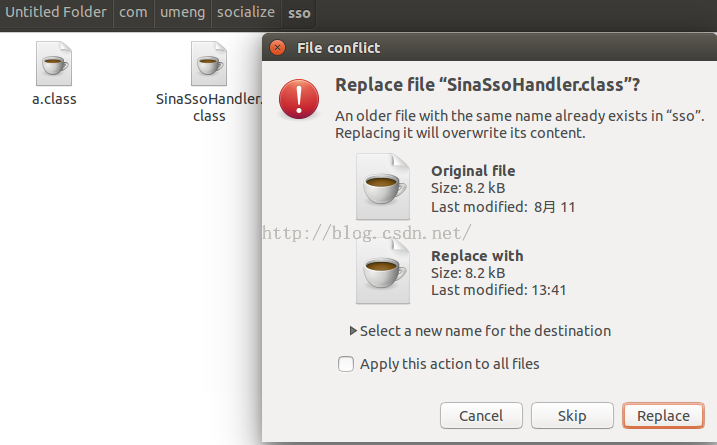Select the sso path button
The height and width of the screenshot is (445, 717).
(x=299, y=13)
